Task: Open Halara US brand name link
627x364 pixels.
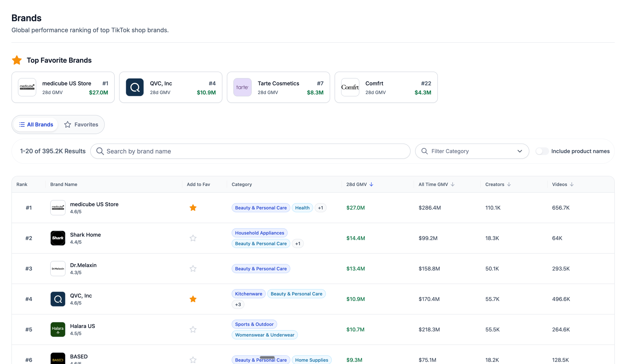Action: (82, 326)
